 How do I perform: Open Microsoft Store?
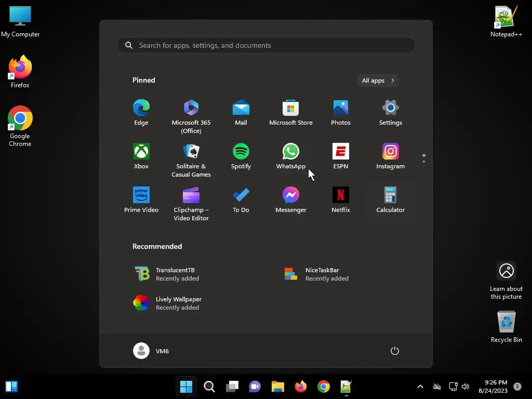(x=291, y=113)
